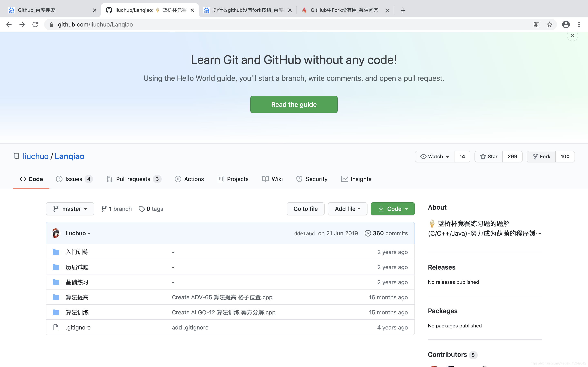Click the Issues tab icon
Image resolution: width=588 pixels, height=367 pixels.
tap(59, 179)
